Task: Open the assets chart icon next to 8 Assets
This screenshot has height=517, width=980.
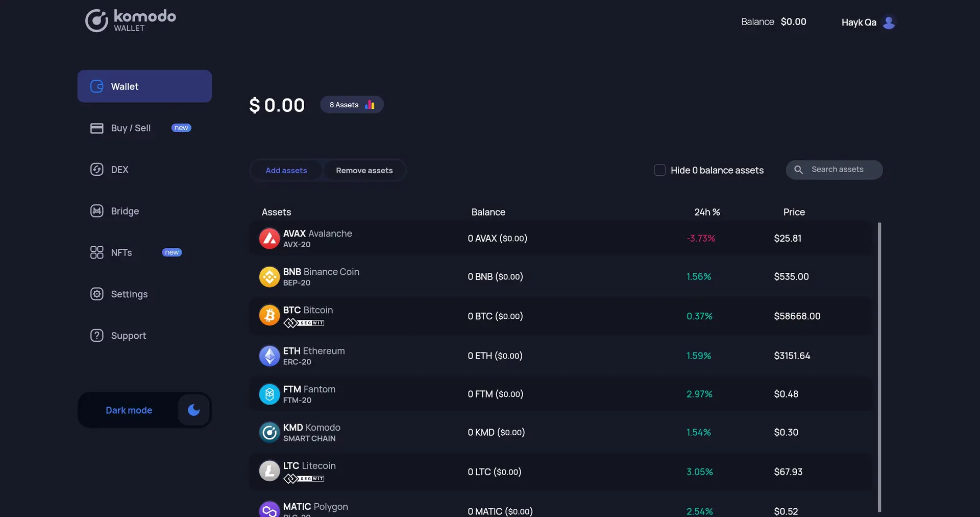Action: coord(370,104)
